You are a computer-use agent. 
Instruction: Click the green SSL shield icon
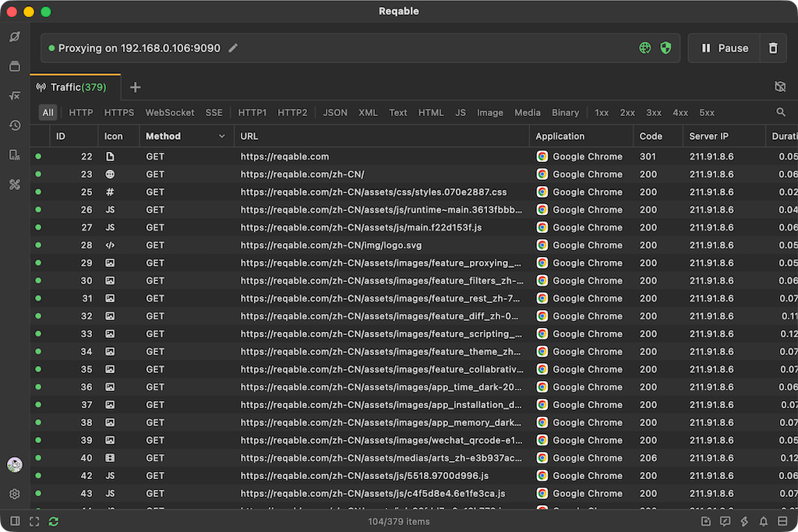click(x=666, y=48)
